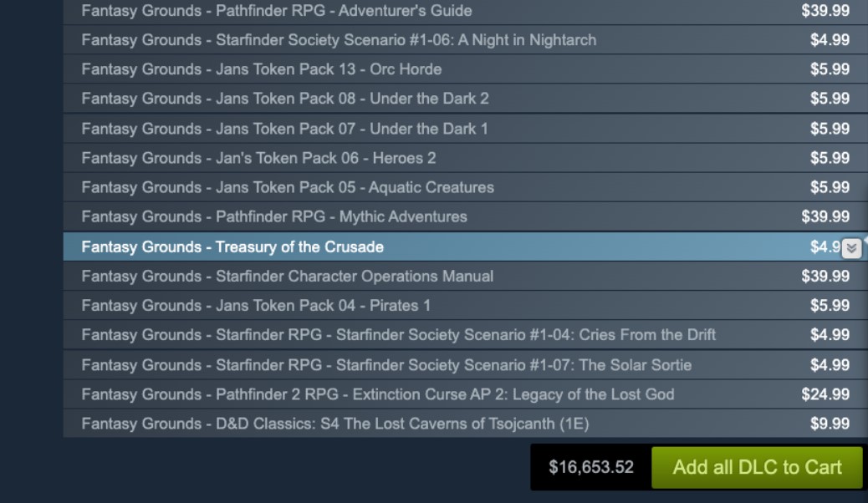Open Pathfinder RPG Adventurer's Guide DLC
The width and height of the screenshot is (868, 503).
coord(277,11)
